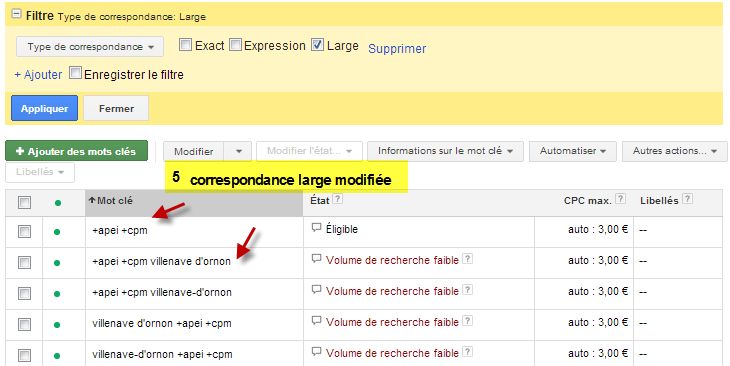Click the green Ajouter des mots clés button
Image resolution: width=730 pixels, height=366 pixels.
click(76, 151)
